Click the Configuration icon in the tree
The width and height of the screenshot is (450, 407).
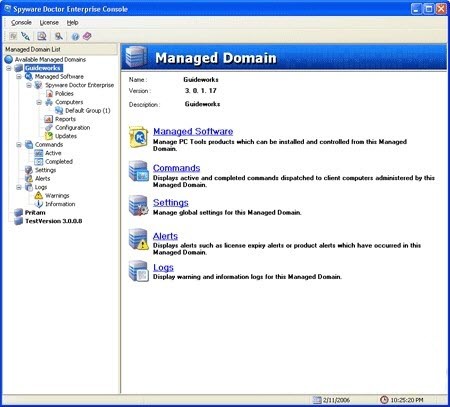tap(49, 128)
